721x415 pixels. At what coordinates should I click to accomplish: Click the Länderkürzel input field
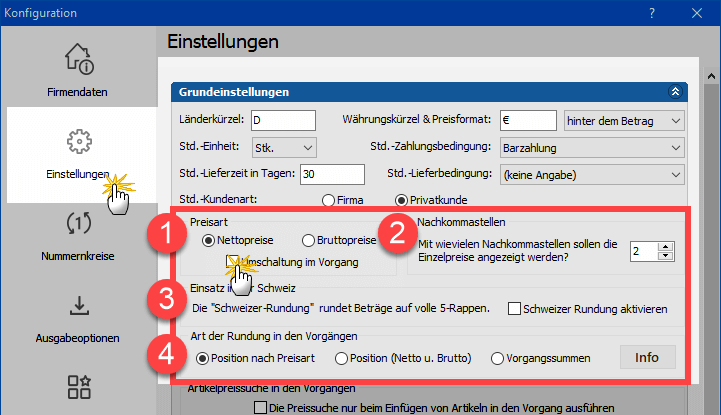282,121
